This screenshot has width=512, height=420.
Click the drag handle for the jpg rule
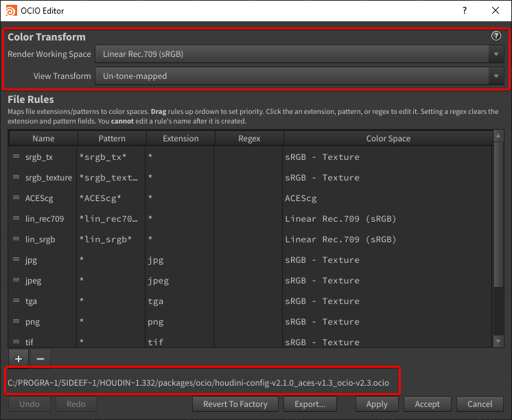tap(16, 259)
